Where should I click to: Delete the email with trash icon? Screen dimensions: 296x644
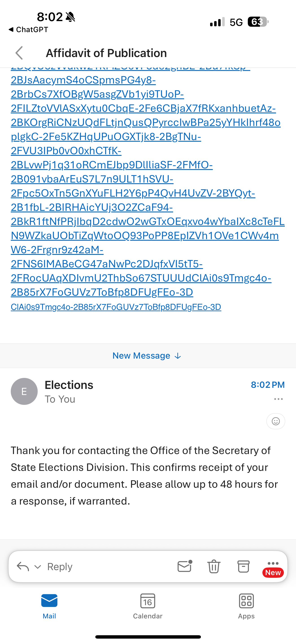click(x=214, y=567)
